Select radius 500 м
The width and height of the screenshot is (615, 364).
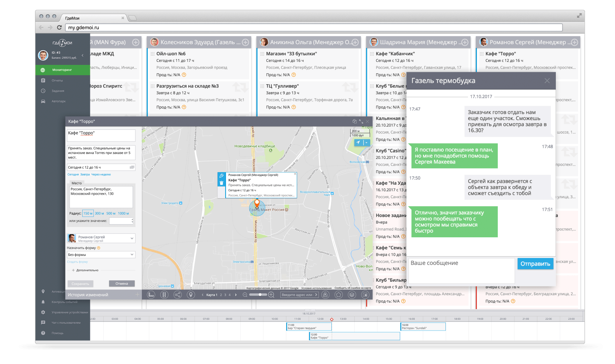point(111,213)
